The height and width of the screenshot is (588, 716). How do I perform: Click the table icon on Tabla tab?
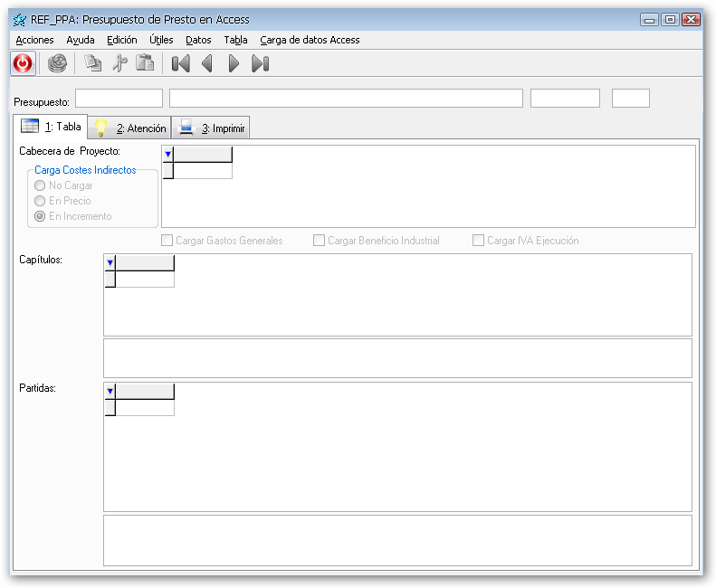(30, 126)
